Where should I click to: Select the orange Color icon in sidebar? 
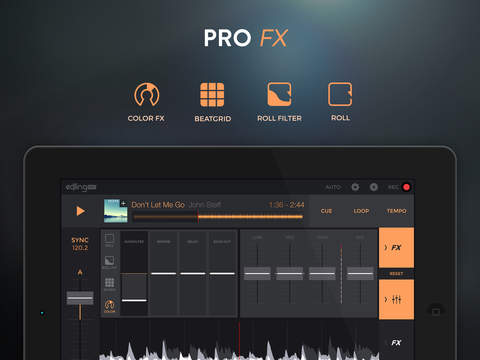[109, 306]
